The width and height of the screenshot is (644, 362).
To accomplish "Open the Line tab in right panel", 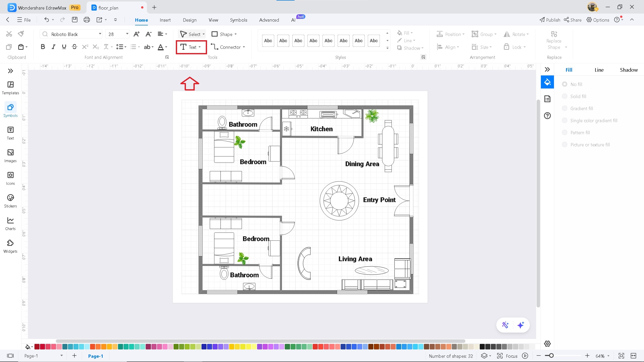I will 599,70.
